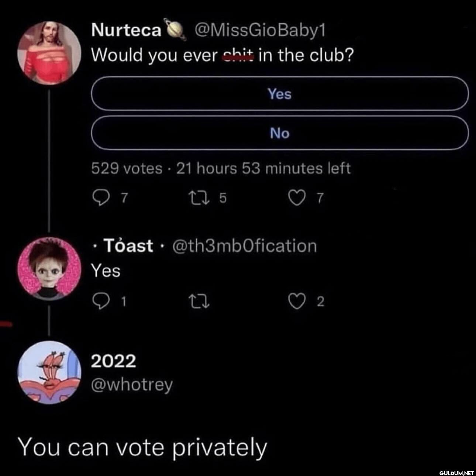Open Toast's profile avatar
476x476 pixels.
[x=49, y=268]
